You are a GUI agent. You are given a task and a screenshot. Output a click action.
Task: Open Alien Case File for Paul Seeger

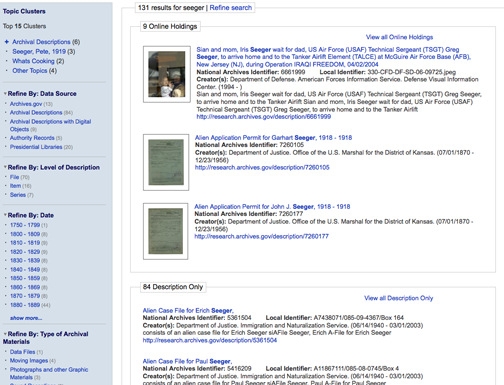tap(187, 361)
